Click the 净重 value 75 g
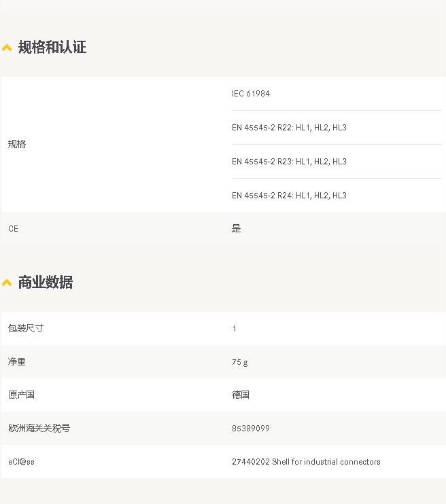This screenshot has width=446, height=504. [240, 362]
